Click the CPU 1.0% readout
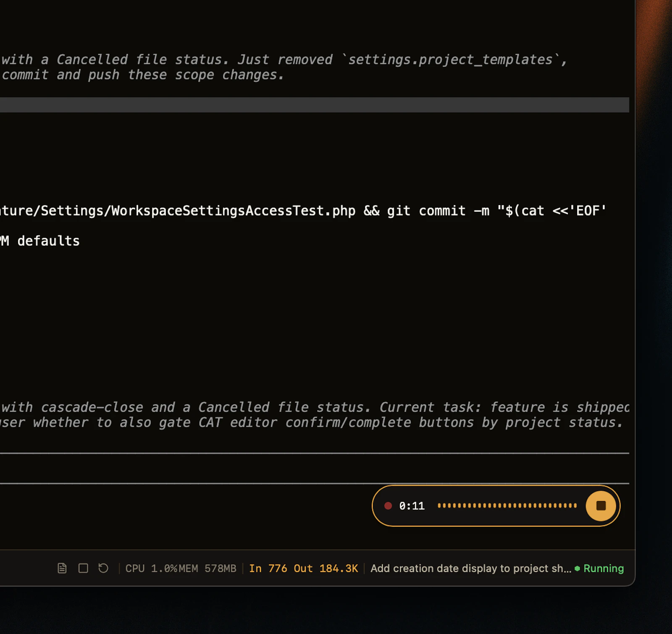Image resolution: width=672 pixels, height=634 pixels. click(152, 568)
